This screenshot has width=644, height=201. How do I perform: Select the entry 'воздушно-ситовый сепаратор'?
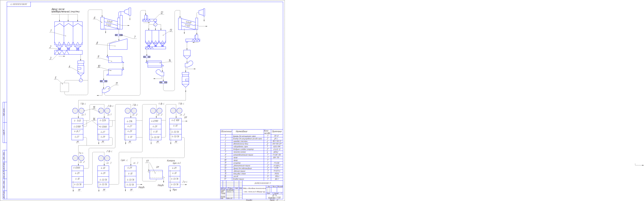click(243, 149)
